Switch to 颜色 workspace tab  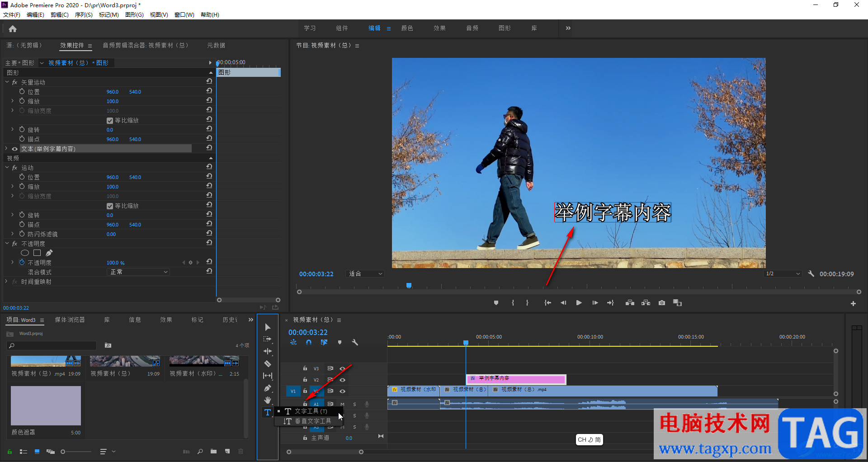(407, 28)
